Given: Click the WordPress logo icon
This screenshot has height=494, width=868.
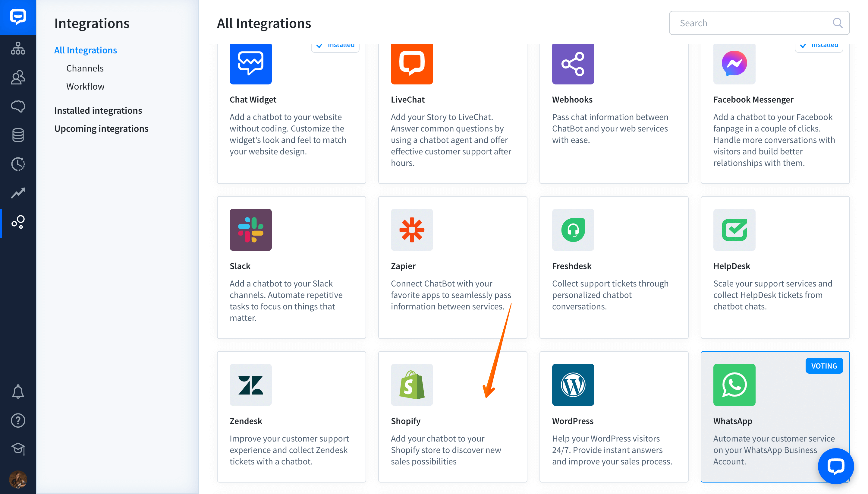Looking at the screenshot, I should (x=573, y=385).
